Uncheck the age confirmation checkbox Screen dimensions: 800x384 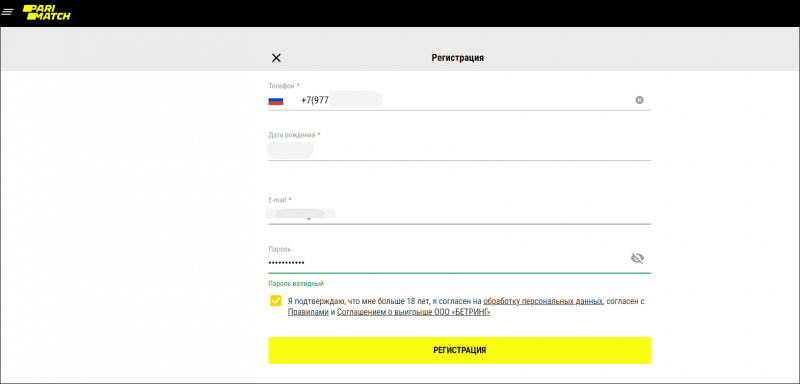[276, 300]
